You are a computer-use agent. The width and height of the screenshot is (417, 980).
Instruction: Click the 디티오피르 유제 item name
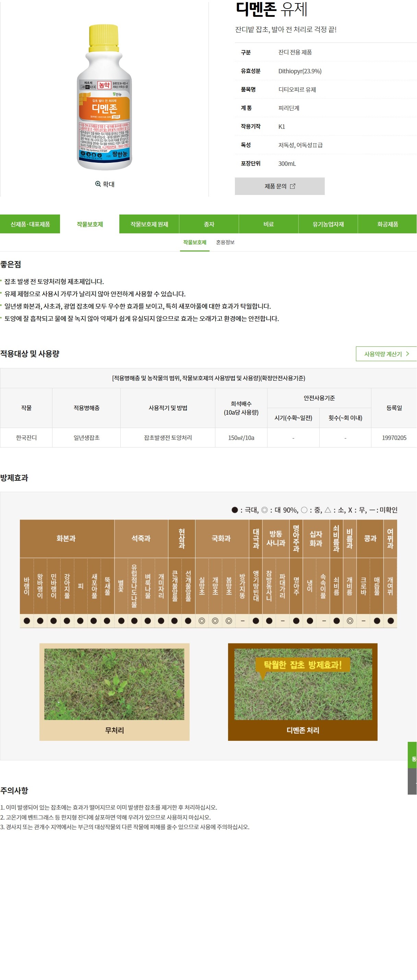pyautogui.click(x=297, y=89)
